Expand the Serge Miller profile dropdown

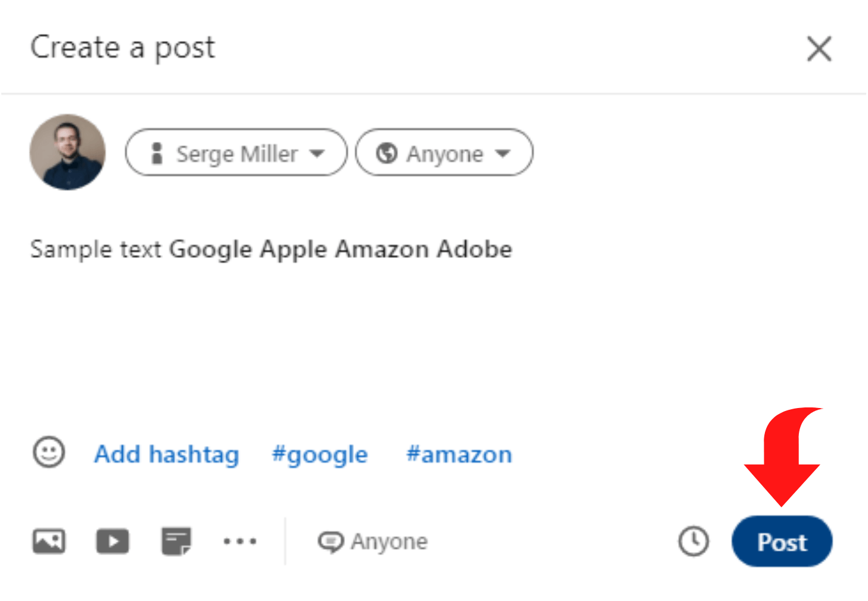click(x=235, y=152)
